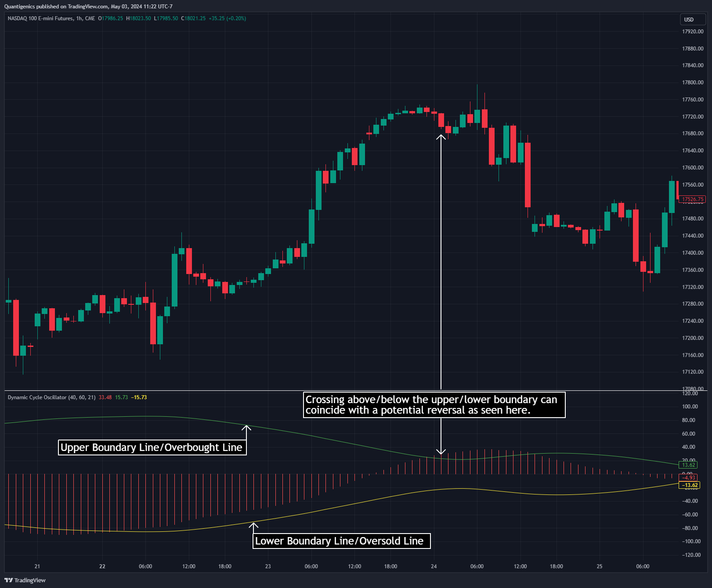The height and width of the screenshot is (588, 712).
Task: Click the date 21 on time axis
Action: tap(37, 566)
